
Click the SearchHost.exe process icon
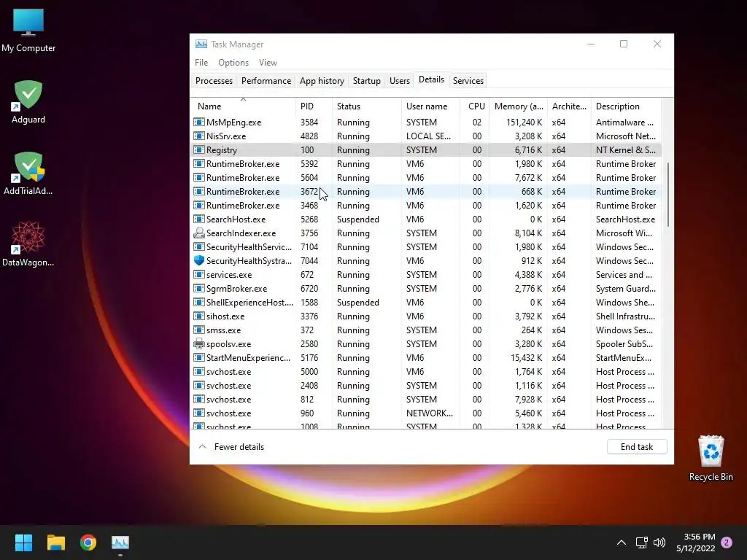point(198,219)
